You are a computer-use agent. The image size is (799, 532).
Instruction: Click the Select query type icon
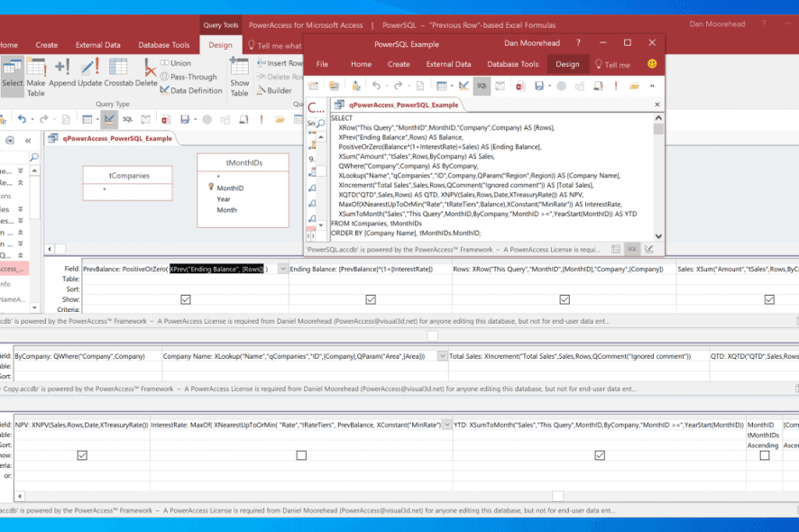pos(13,77)
